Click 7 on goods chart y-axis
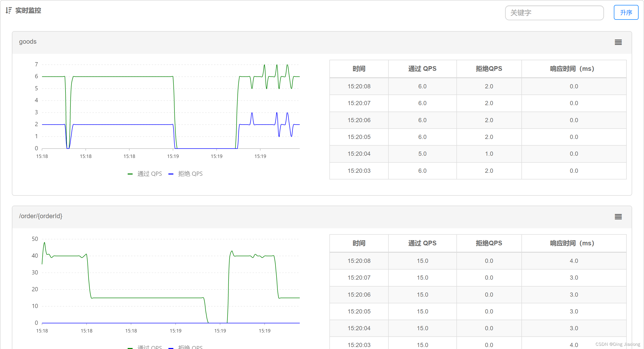The image size is (644, 349). point(36,64)
